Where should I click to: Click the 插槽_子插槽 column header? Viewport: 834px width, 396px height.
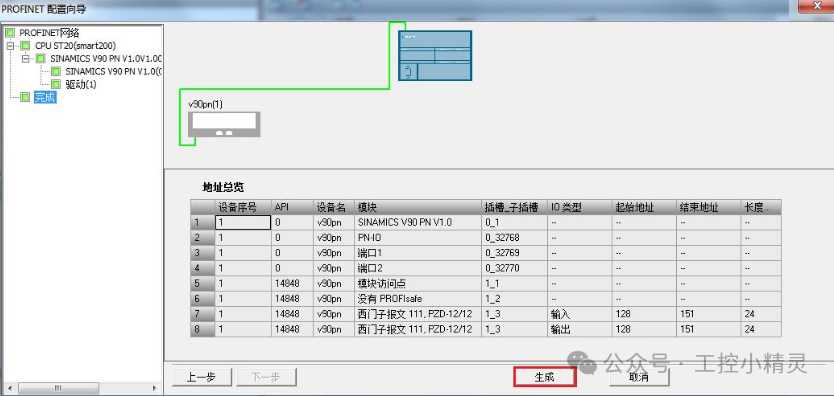click(x=514, y=207)
